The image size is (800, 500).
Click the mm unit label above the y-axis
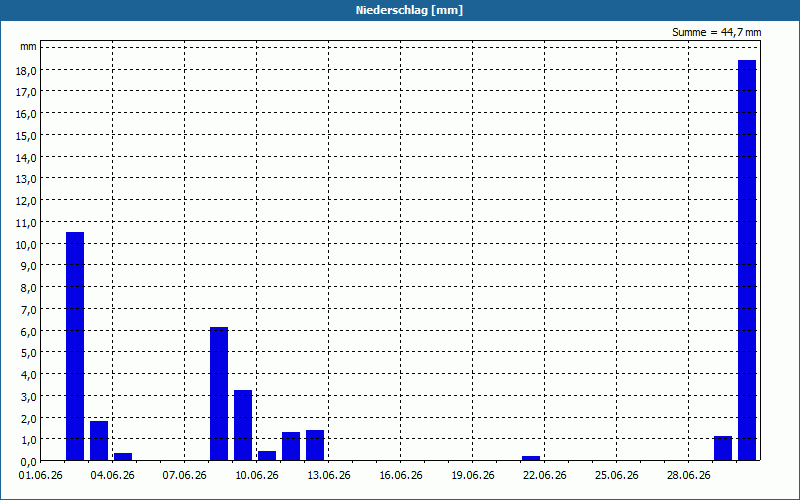(x=28, y=46)
